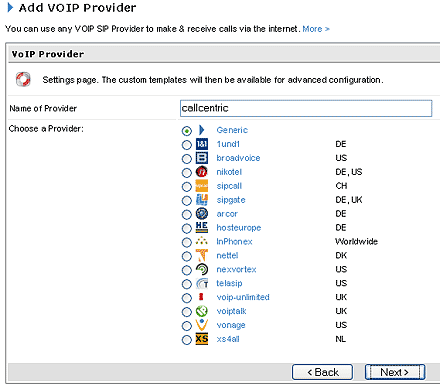Click the nikotel red logo icon
This screenshot has width=440, height=386.
coord(202,172)
